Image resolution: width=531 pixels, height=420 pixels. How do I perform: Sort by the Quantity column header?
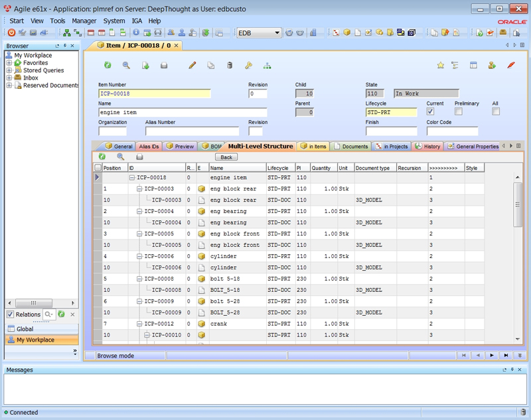point(324,168)
